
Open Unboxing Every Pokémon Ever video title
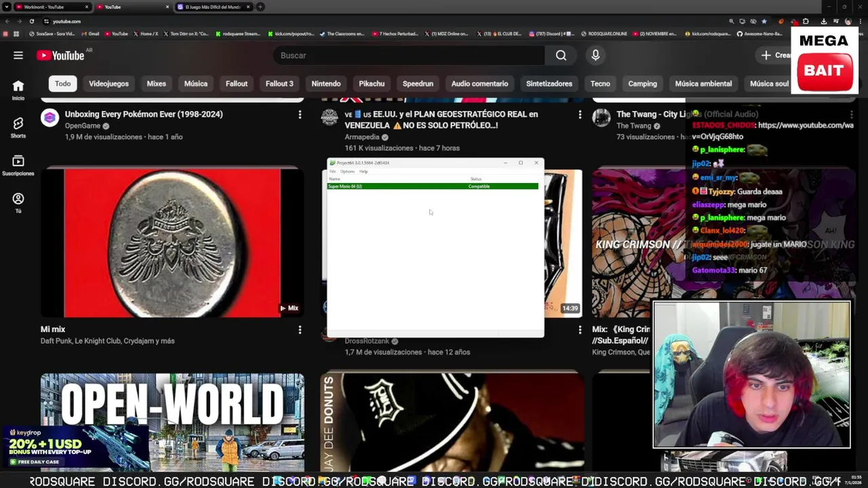144,114
